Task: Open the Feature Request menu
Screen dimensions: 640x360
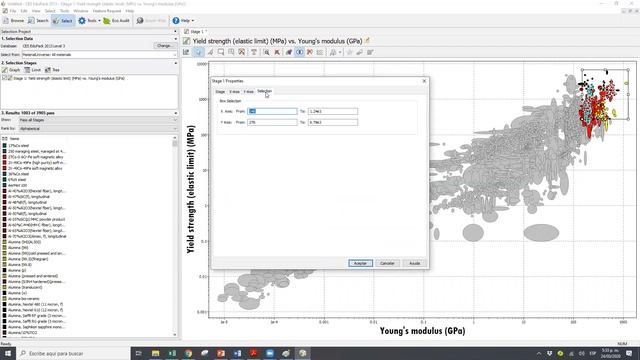Action: 107,11
